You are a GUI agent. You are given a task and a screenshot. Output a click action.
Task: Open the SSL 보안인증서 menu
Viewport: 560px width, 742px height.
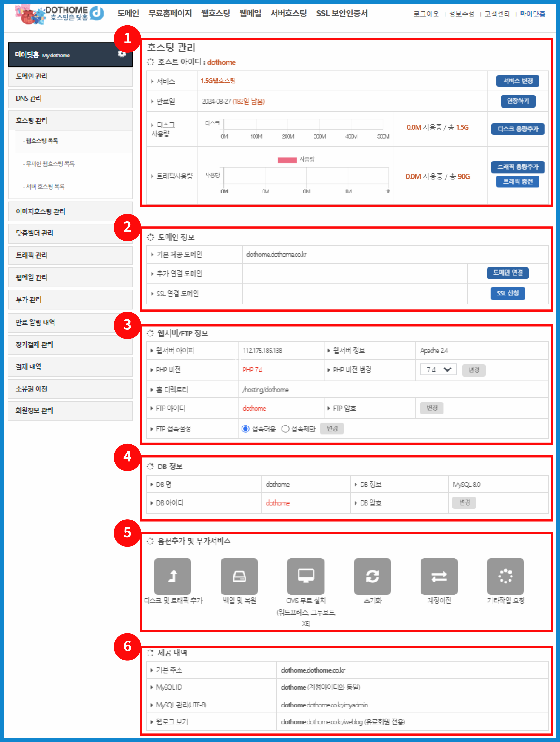click(x=342, y=13)
